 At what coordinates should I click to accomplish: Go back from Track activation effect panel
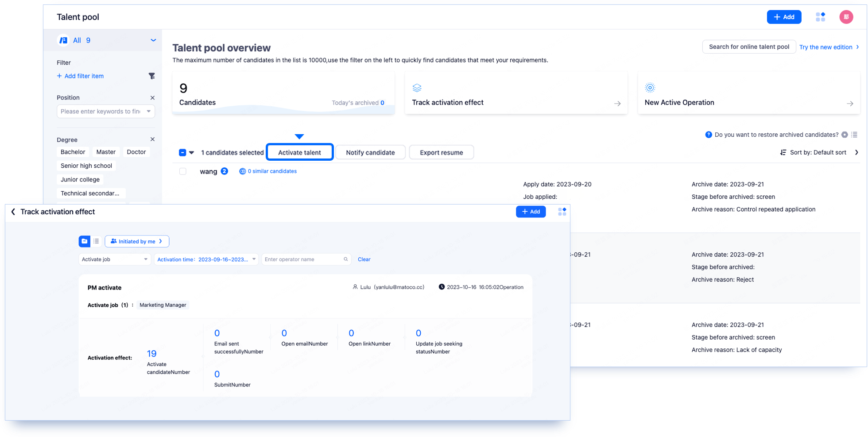point(13,212)
